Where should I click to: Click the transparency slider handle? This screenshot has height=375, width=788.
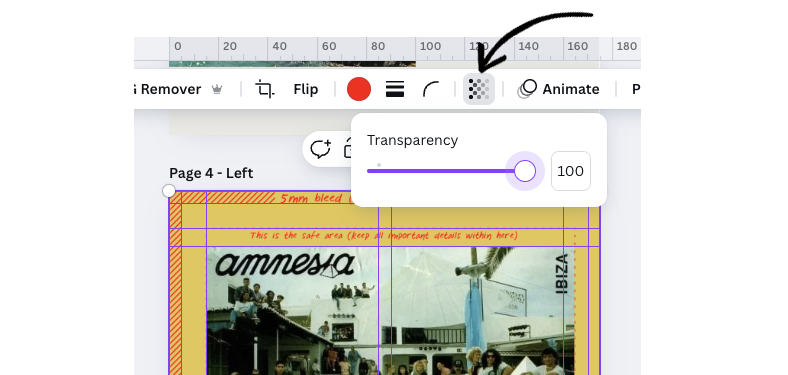[x=525, y=171]
